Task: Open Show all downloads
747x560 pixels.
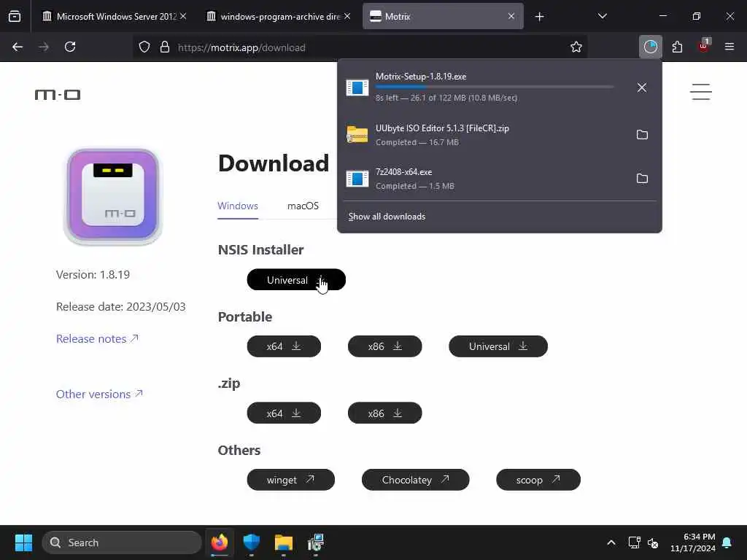Action: [x=387, y=217]
